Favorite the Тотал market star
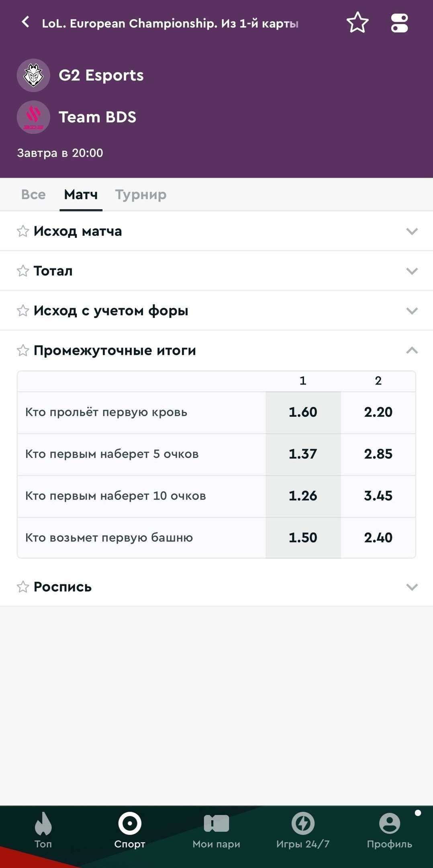The image size is (433, 868). (23, 271)
